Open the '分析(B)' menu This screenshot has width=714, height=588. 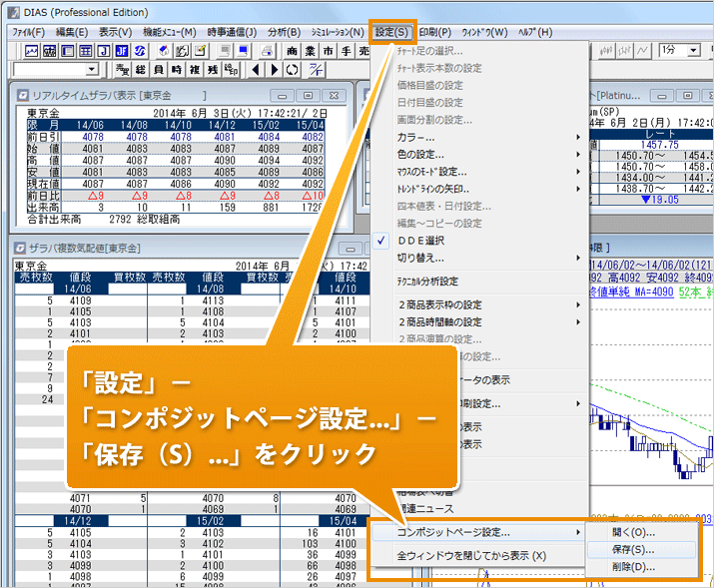284,32
